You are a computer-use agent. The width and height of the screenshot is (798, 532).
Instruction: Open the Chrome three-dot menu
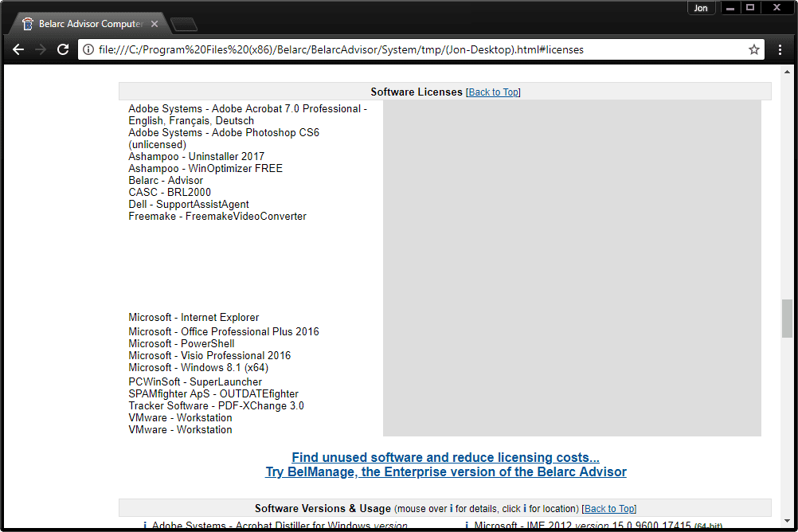coord(780,49)
